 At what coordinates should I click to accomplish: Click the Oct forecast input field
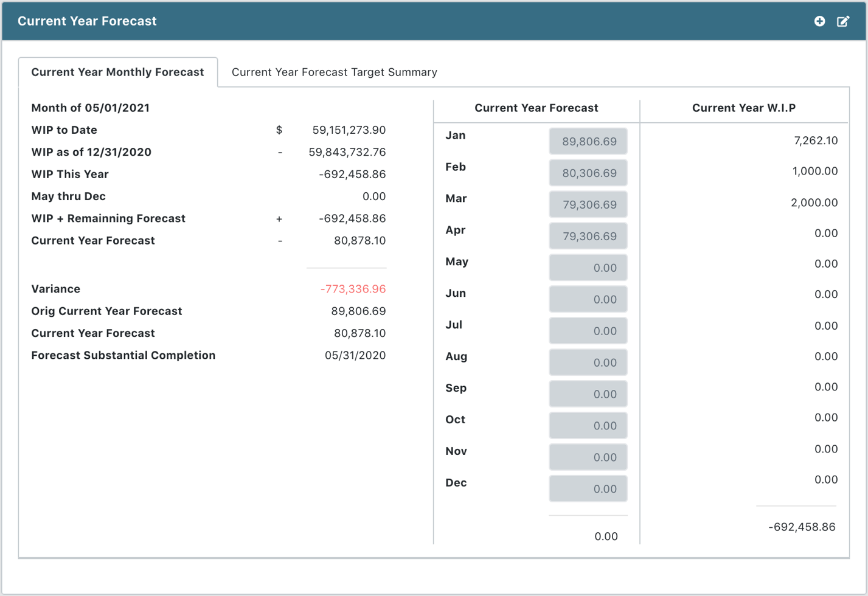[588, 426]
